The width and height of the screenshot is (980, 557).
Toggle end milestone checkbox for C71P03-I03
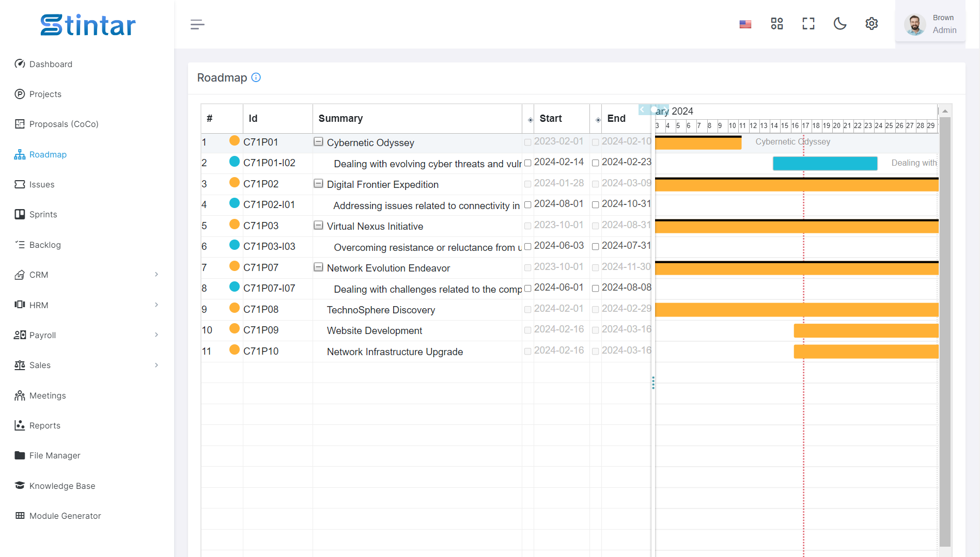[x=595, y=247]
